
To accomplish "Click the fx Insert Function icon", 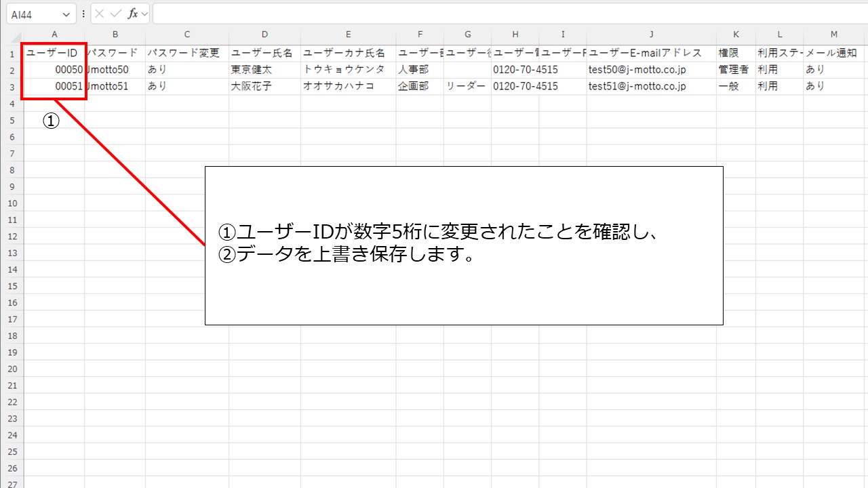I will pos(133,14).
